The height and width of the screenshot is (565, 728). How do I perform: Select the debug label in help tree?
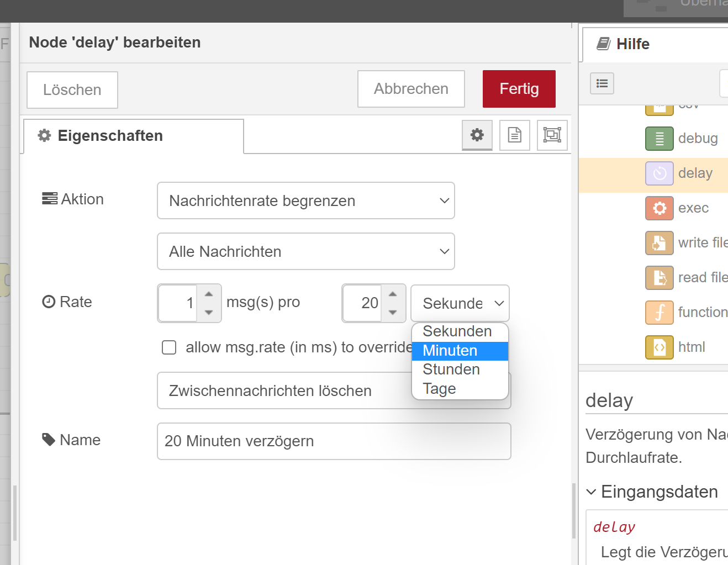[698, 139]
